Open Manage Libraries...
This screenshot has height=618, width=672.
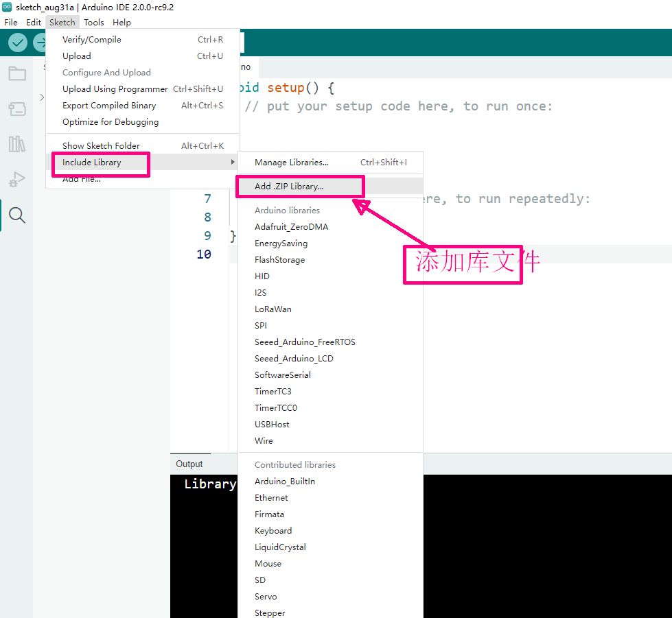coord(330,163)
